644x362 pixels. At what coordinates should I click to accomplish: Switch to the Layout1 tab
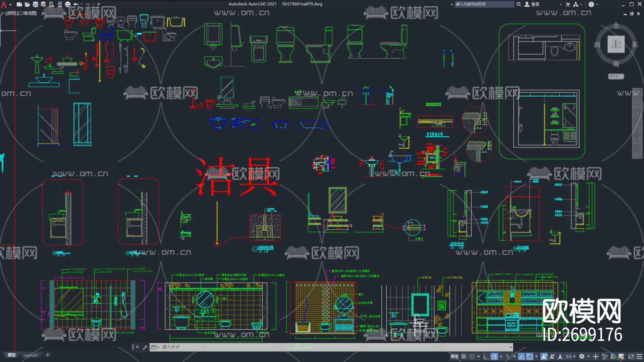pyautogui.click(x=31, y=355)
